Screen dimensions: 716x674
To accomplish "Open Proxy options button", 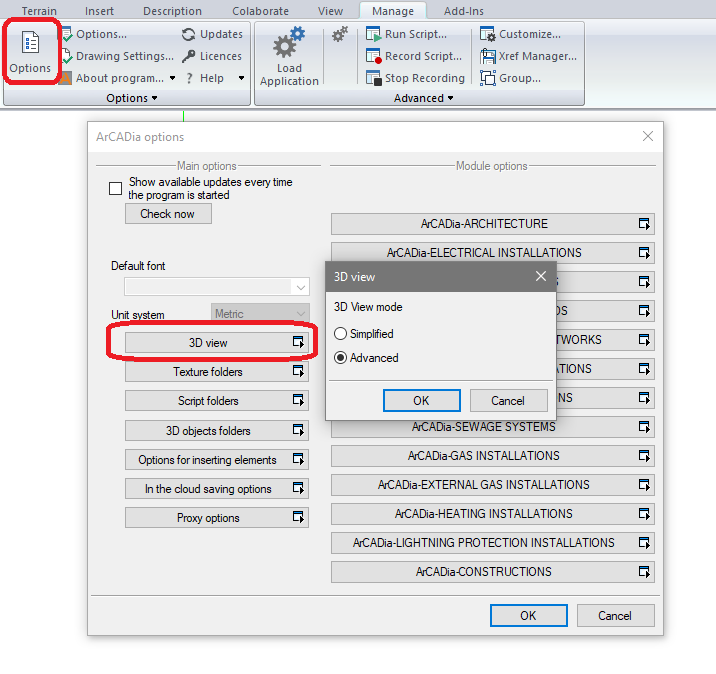I will [216, 517].
